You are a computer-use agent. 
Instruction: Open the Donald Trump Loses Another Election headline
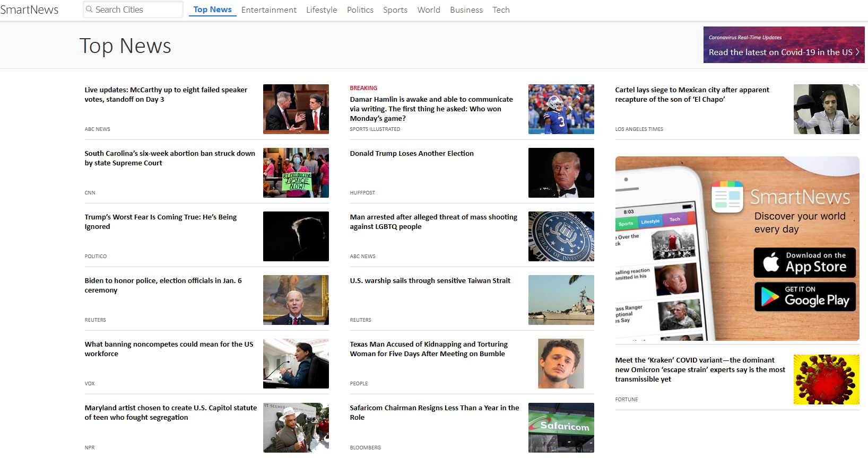tap(411, 154)
